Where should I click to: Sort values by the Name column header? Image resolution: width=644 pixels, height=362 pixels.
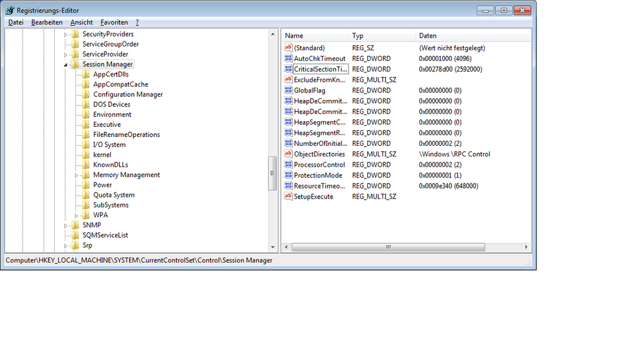[x=314, y=36]
